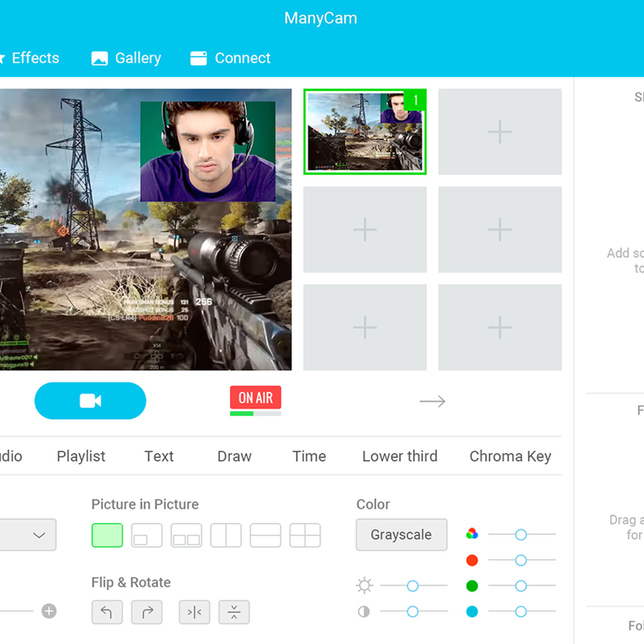The height and width of the screenshot is (644, 644).
Task: Flip video vertically
Action: [x=234, y=612]
